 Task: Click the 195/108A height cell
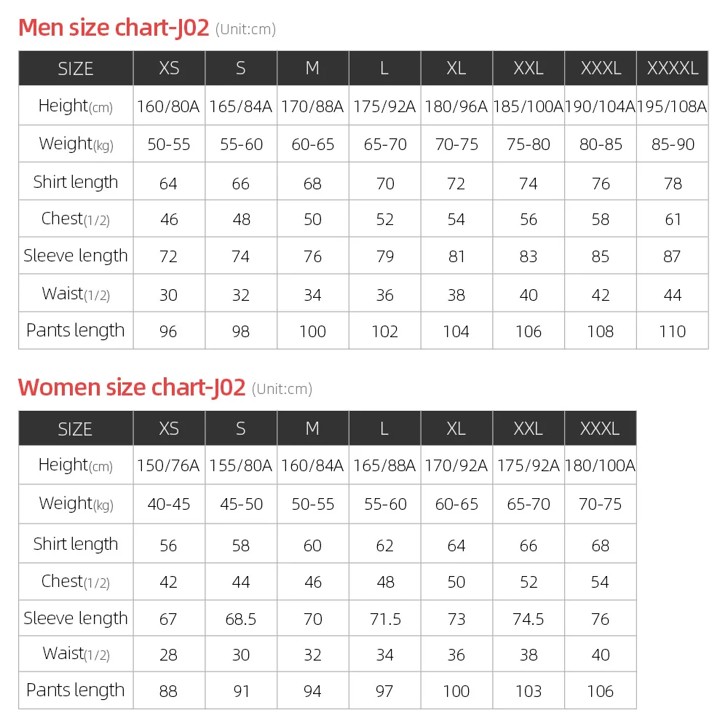(x=672, y=106)
